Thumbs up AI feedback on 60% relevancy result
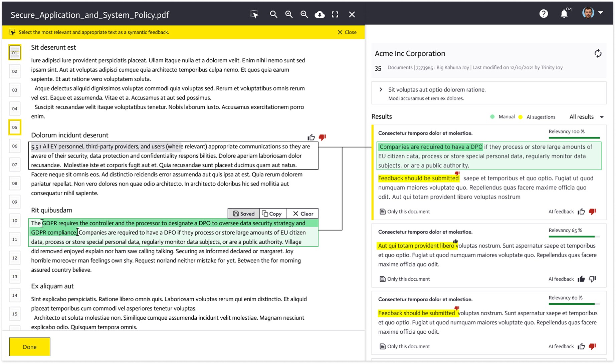The width and height of the screenshot is (616, 364). [x=581, y=346]
